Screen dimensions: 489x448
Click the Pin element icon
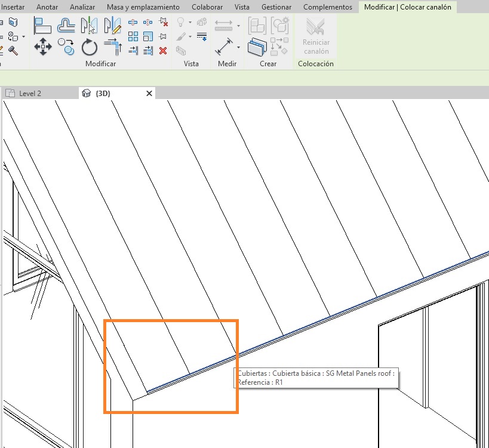163,37
